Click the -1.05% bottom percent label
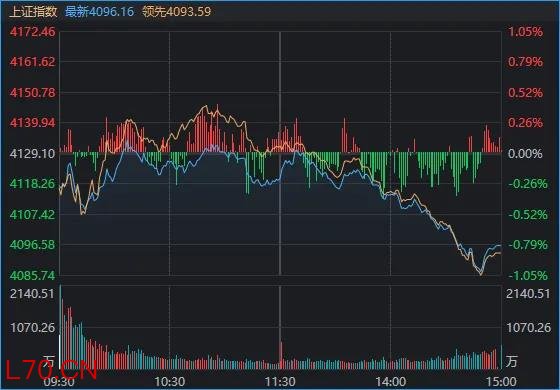560x390 pixels. click(528, 276)
